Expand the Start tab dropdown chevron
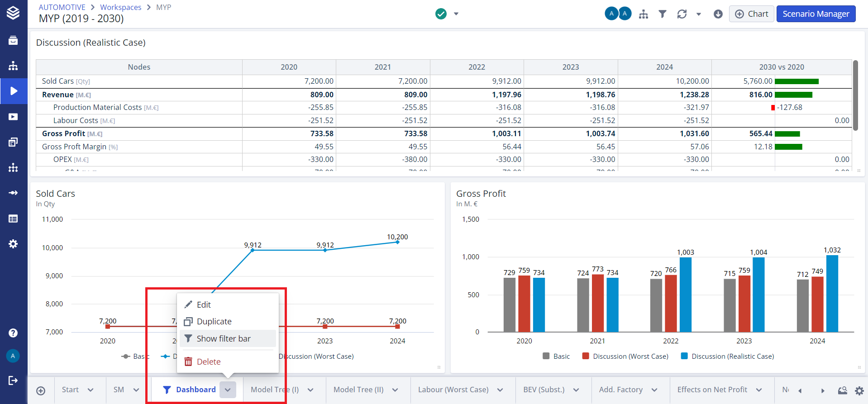The image size is (868, 404). (91, 390)
